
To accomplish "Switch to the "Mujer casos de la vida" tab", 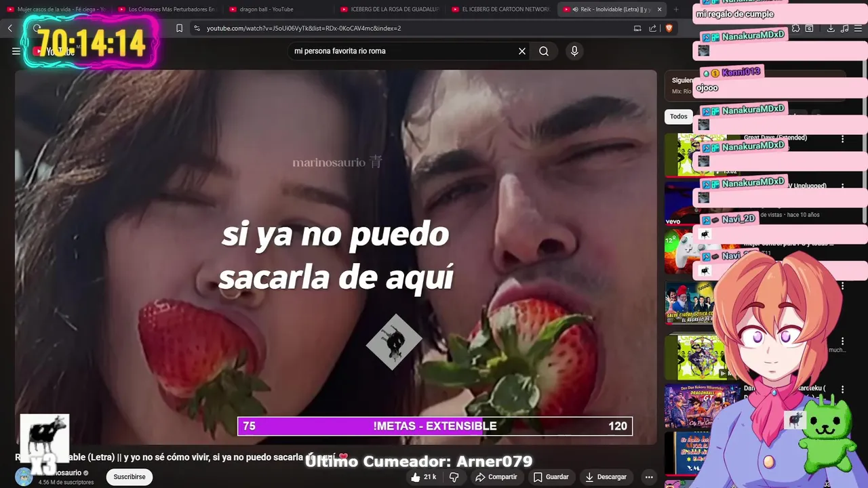I will point(56,9).
